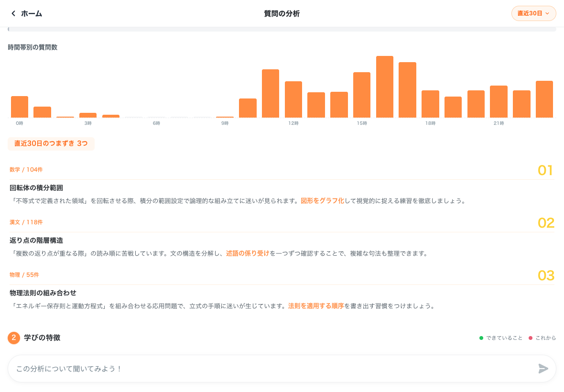Viewport: 564px width, 392px height.
Task: Click the rank number 01
Action: (x=545, y=170)
